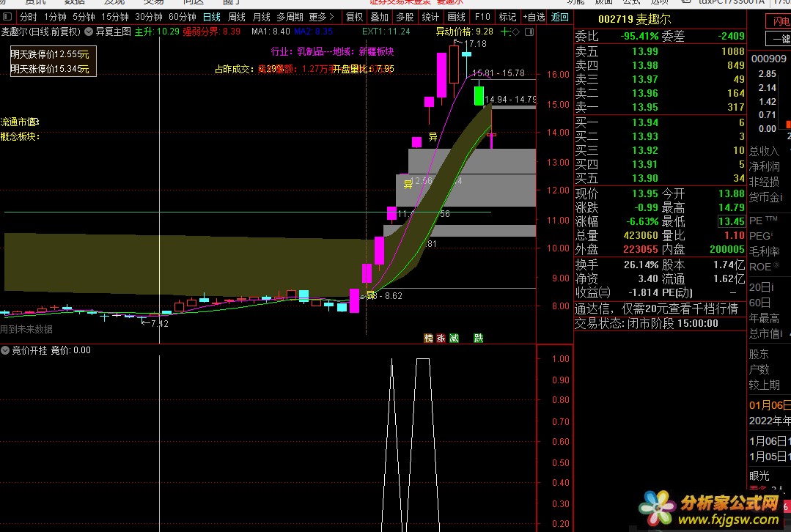
Task: Click the white 异 signal near 14.00
Action: click(433, 136)
